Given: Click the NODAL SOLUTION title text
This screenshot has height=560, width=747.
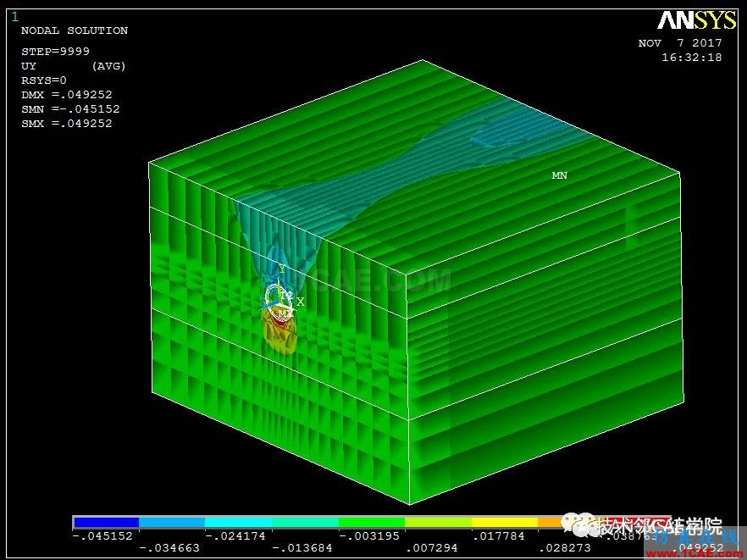Looking at the screenshot, I should [x=75, y=30].
